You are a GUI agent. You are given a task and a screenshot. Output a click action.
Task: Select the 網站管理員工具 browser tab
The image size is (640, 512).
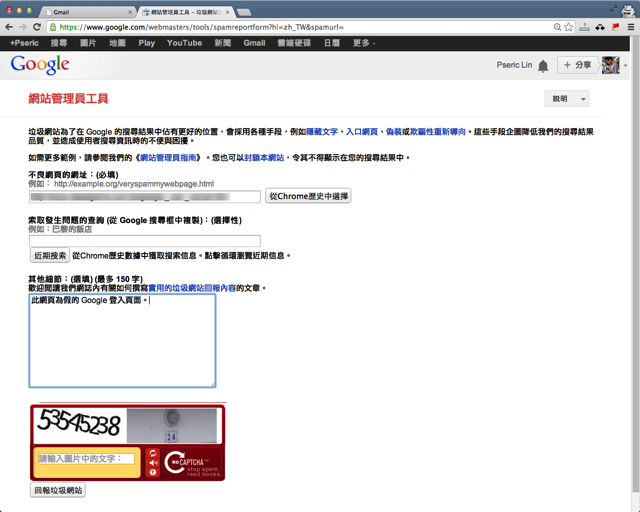coord(186,12)
